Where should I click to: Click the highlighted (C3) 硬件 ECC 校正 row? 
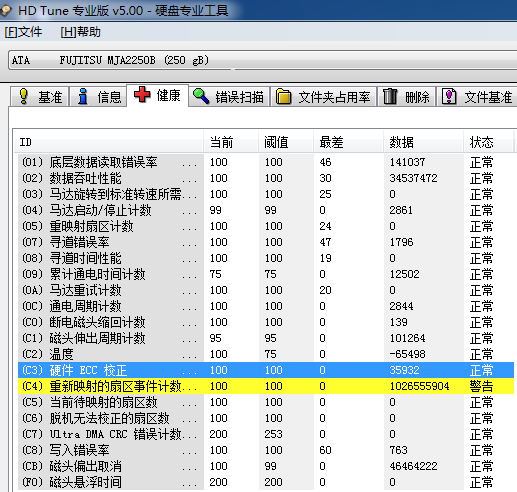coord(266,370)
